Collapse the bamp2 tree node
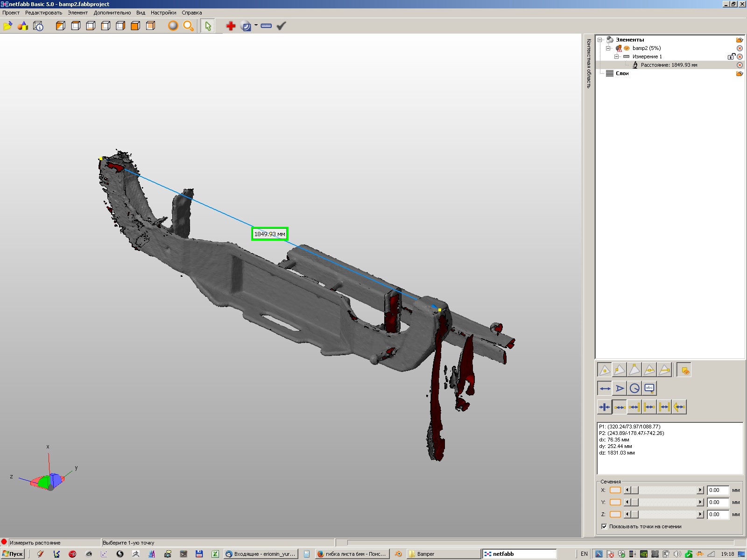Viewport: 747px width, 560px height. coord(608,48)
